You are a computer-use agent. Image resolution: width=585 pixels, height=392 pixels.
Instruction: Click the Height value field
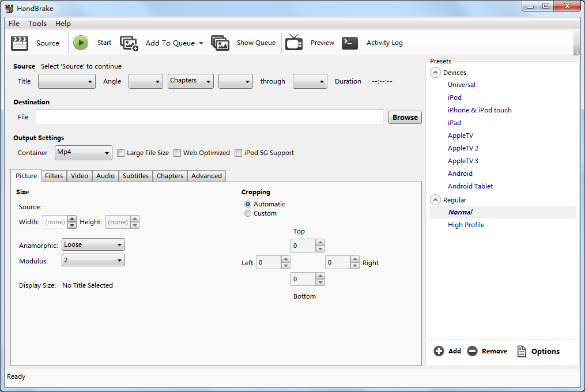click(118, 222)
